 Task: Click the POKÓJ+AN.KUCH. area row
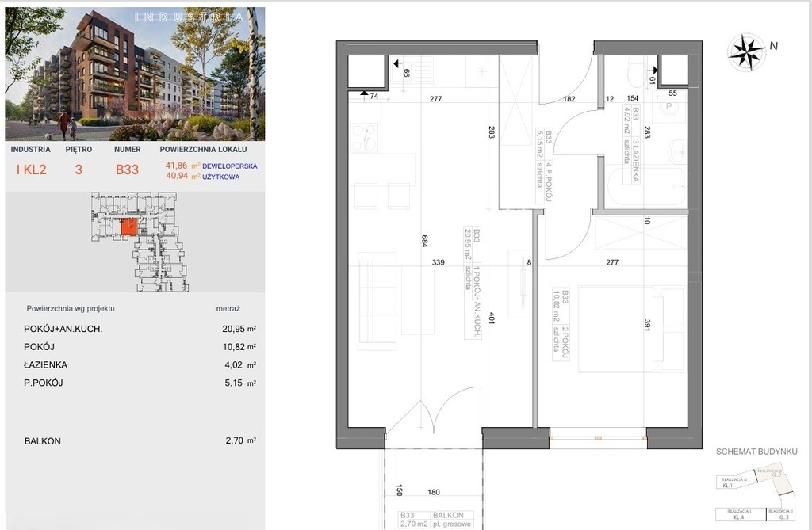[x=135, y=329]
